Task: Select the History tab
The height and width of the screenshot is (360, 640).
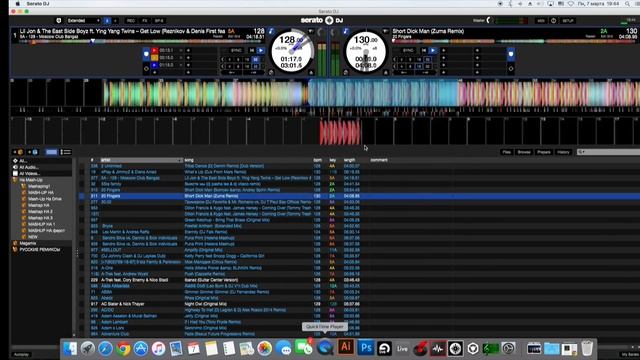Action: (x=563, y=152)
